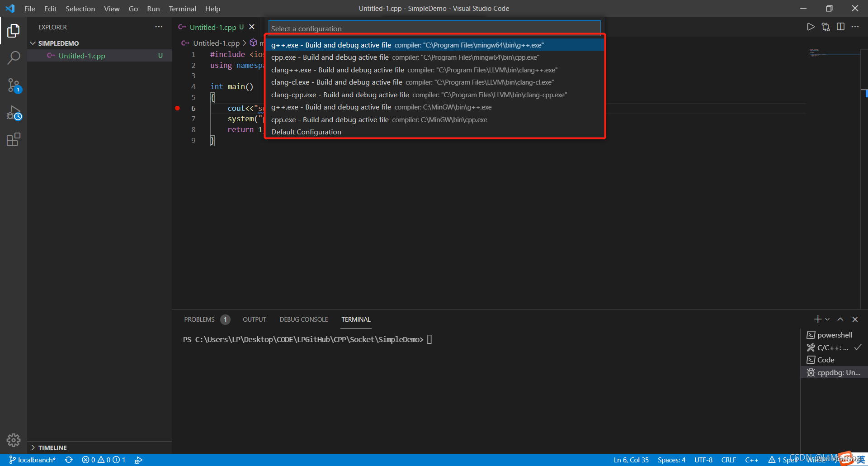Screen dimensions: 868x466
Task: Open errors and warnings status indicator
Action: (104, 460)
